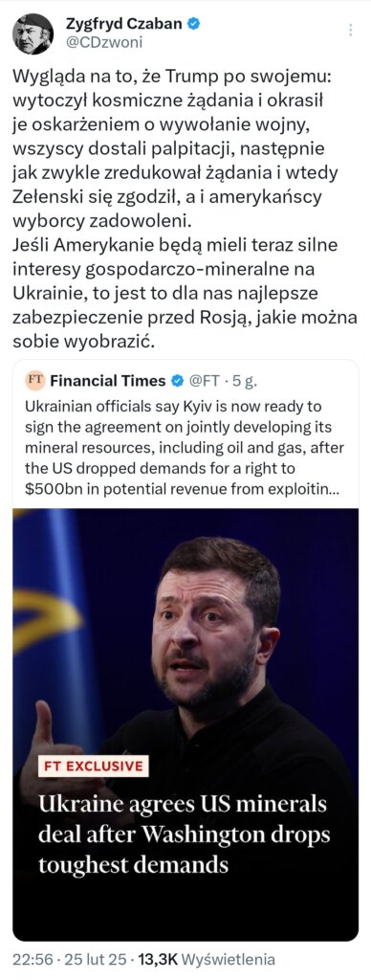The height and width of the screenshot is (980, 371).
Task: Click the FT EXCLUSIVE label
Action: (93, 767)
